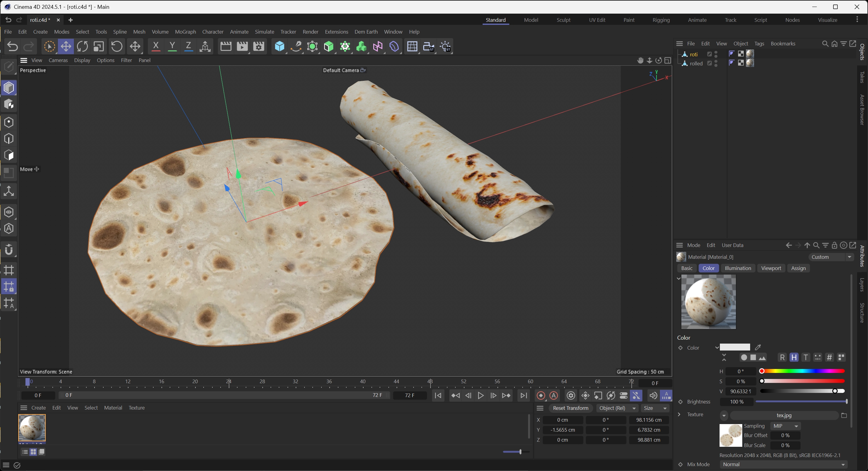Open Edit Render Settings icon

(x=258, y=46)
